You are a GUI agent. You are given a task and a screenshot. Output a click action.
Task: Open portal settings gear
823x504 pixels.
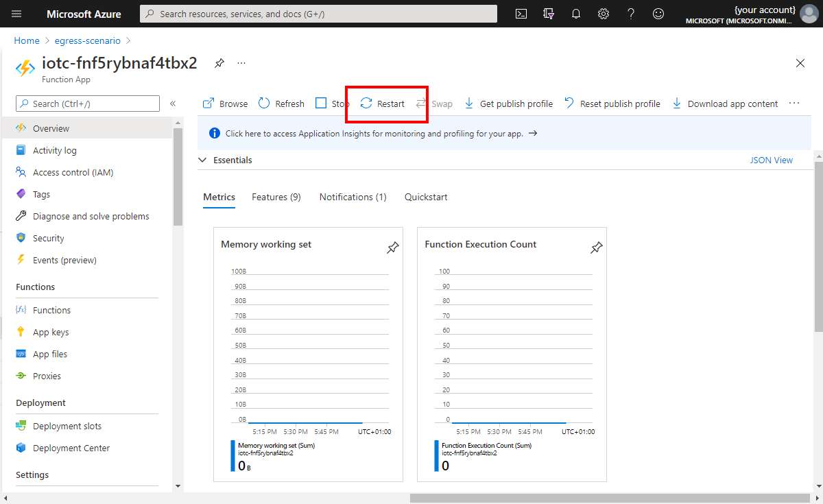point(604,14)
